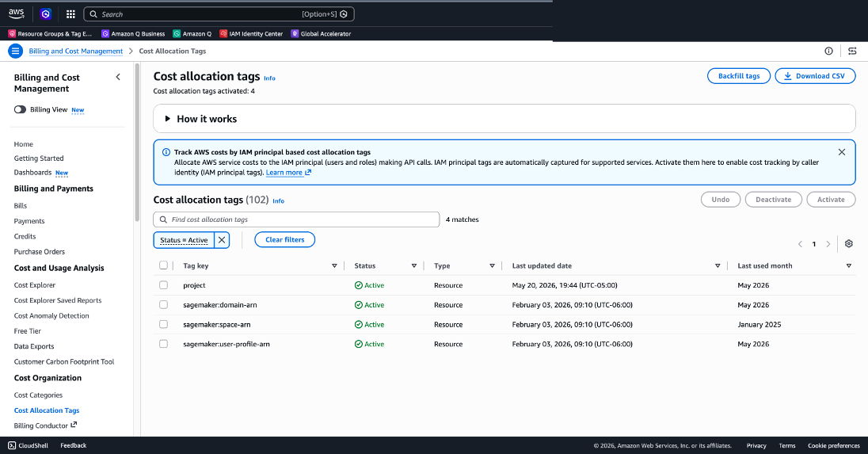Check the sagemaker:user-profile-arn row checkbox
868x454 pixels.
point(163,344)
